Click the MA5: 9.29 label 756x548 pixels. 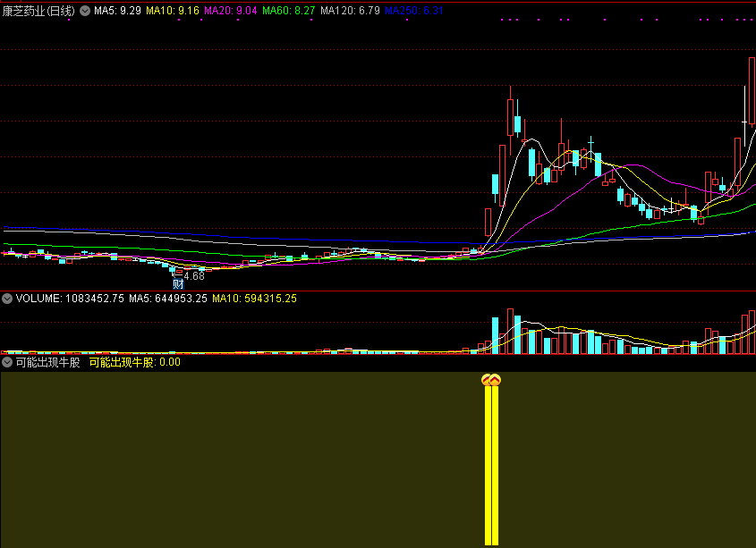coord(117,11)
